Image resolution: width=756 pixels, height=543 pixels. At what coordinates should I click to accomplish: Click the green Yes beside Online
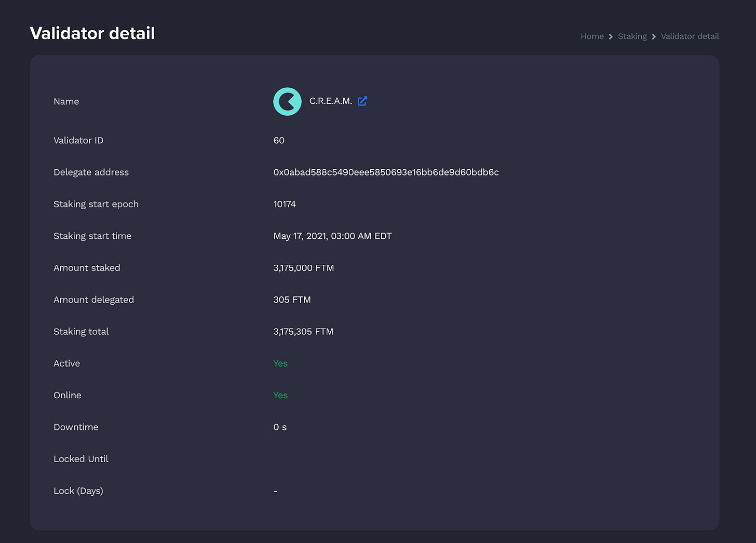click(x=280, y=396)
